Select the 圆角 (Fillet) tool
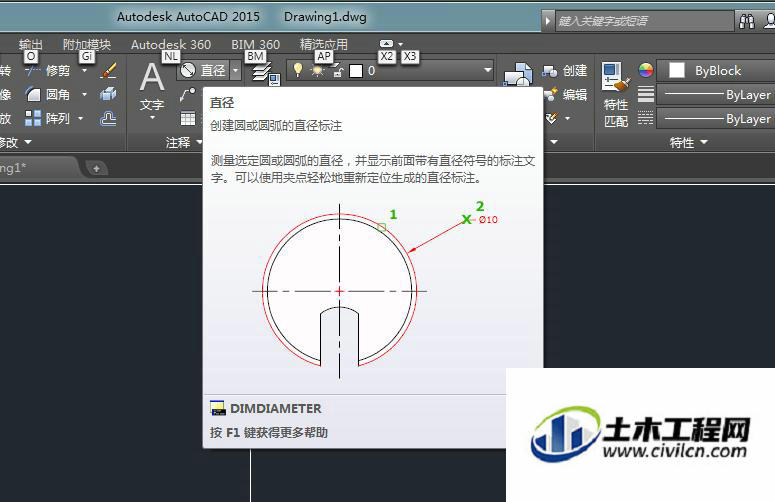Image resolution: width=775 pixels, height=502 pixels. coord(48,94)
